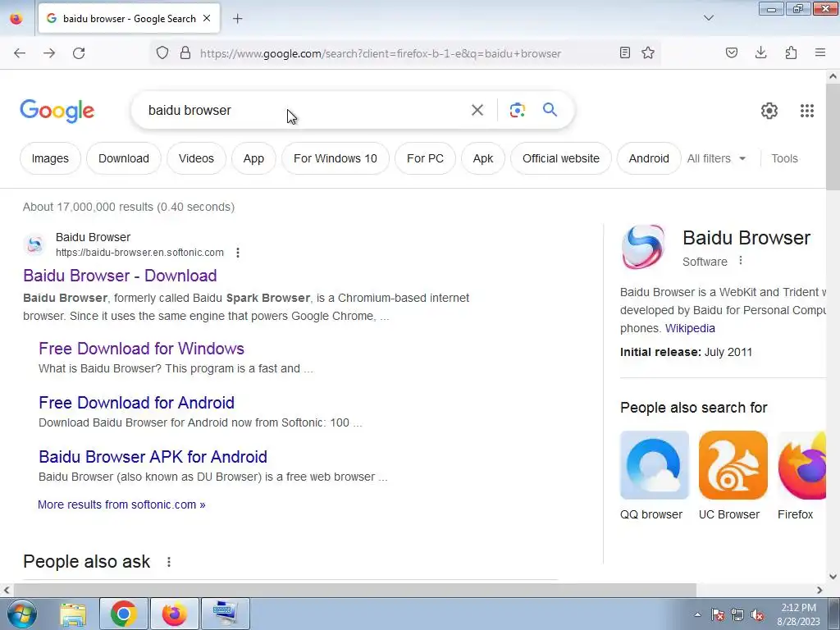Viewport: 840px width, 630px height.
Task: Click the scroll down arrow
Action: (x=833, y=577)
